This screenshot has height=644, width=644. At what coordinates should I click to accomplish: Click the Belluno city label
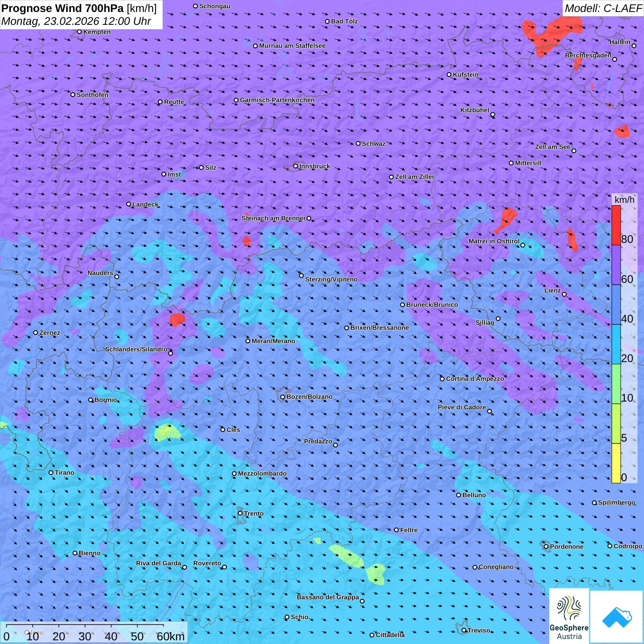click(x=474, y=495)
